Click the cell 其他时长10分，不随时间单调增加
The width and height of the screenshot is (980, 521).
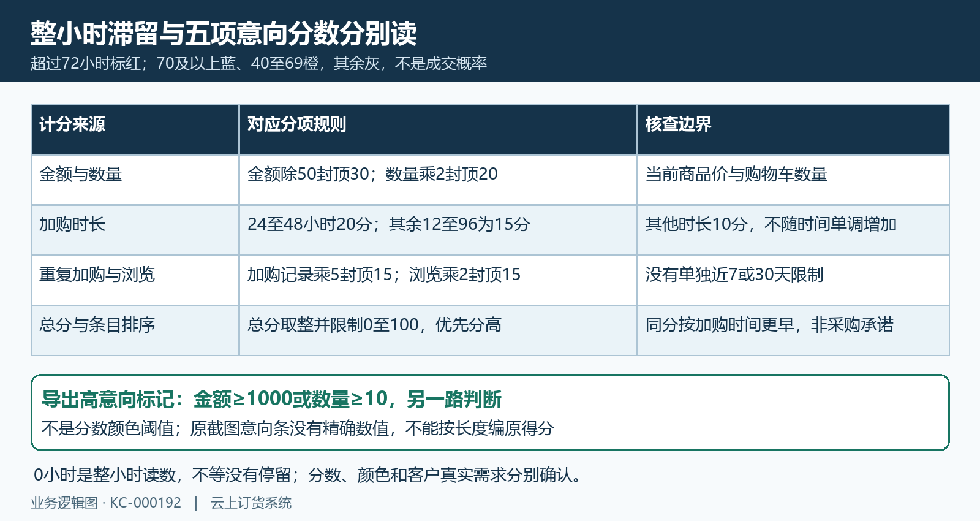(x=793, y=230)
